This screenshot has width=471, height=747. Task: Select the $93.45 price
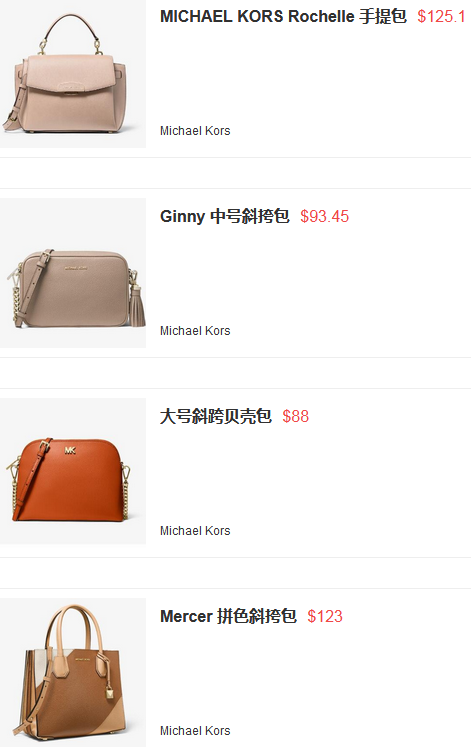(x=325, y=216)
